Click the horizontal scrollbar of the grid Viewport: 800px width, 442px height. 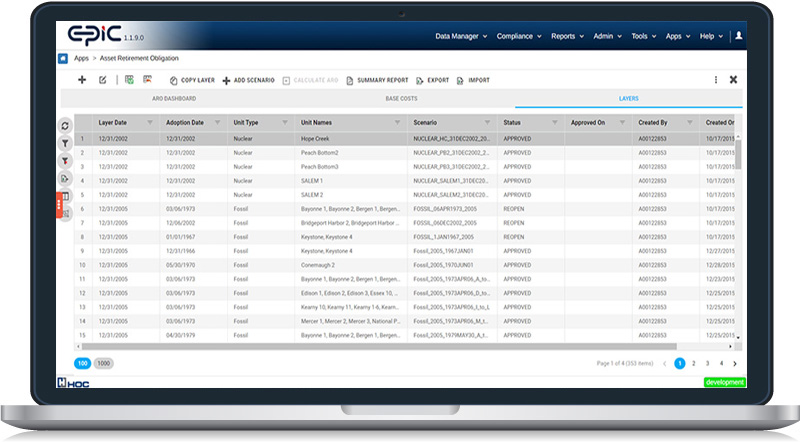(379, 347)
